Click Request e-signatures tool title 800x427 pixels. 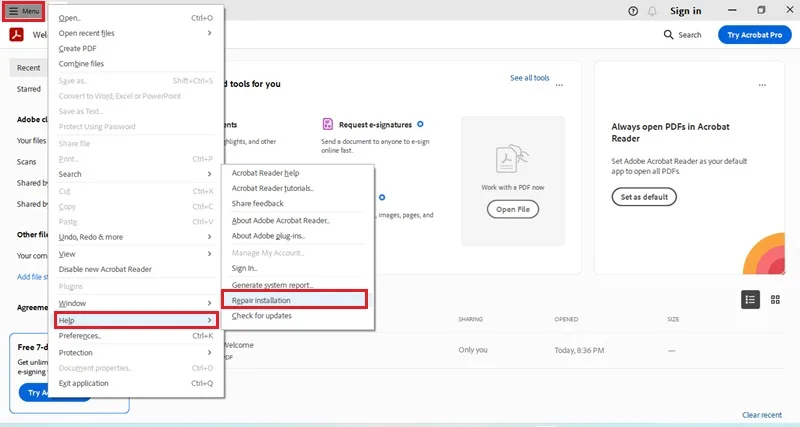click(x=375, y=124)
